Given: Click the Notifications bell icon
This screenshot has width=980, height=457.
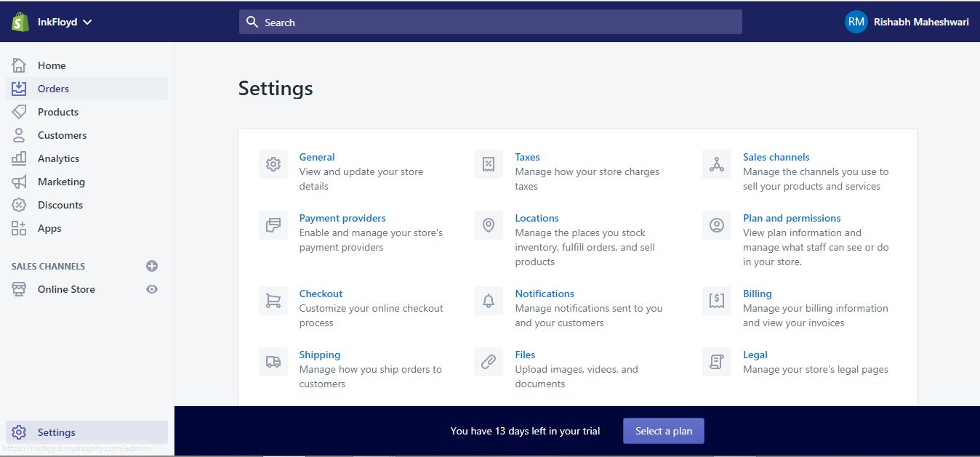Looking at the screenshot, I should [x=489, y=301].
